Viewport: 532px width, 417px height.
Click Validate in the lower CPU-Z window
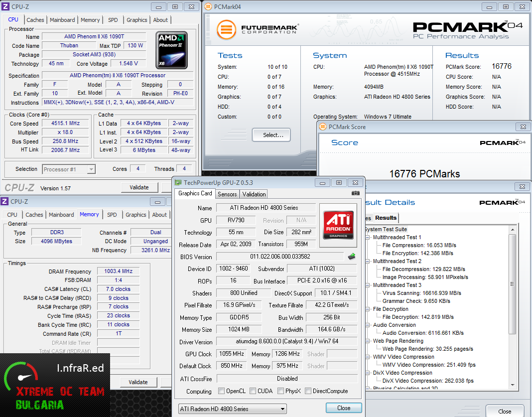coord(138,382)
